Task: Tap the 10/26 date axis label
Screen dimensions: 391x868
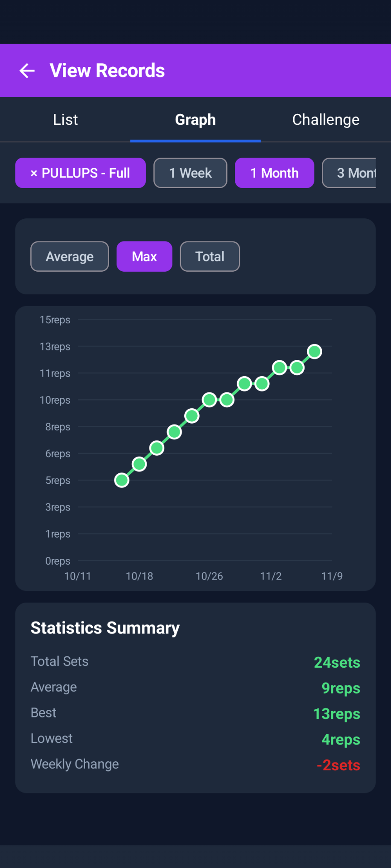Action: (209, 576)
